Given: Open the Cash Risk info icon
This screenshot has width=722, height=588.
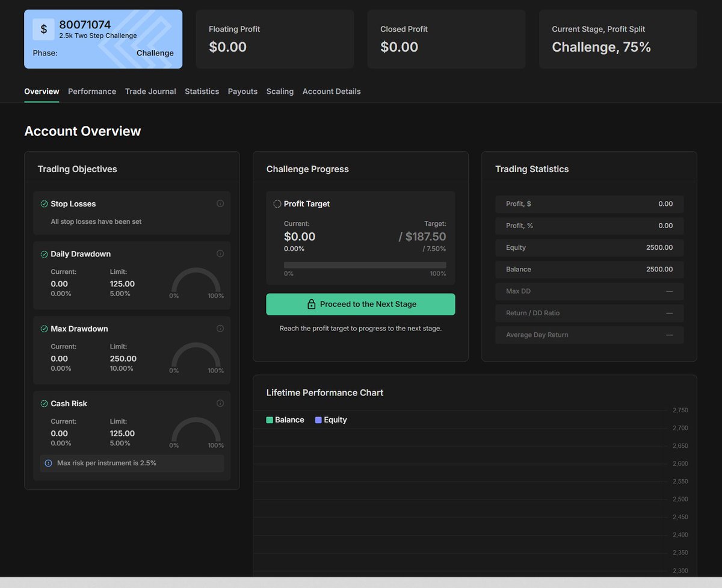Looking at the screenshot, I should coord(220,403).
